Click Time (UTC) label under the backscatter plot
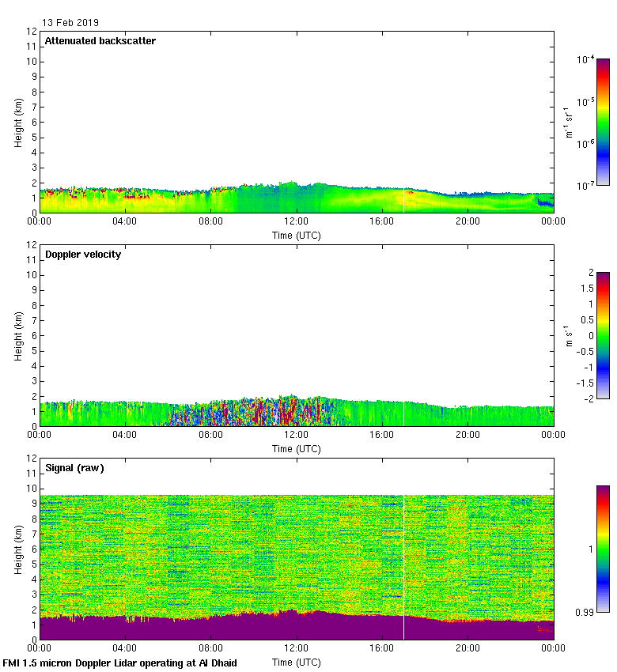Image resolution: width=617 pixels, height=672 pixels. pyautogui.click(x=297, y=235)
